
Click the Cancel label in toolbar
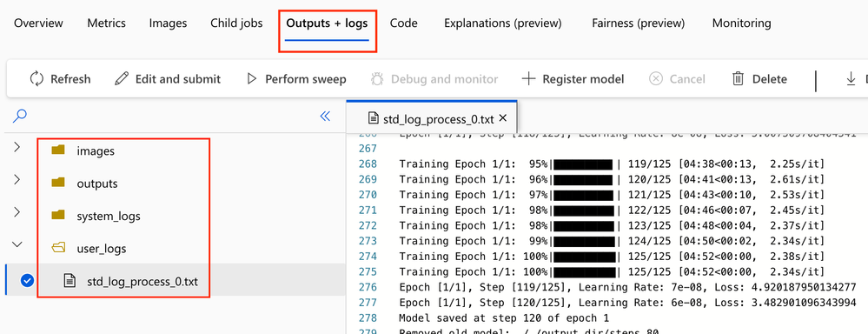[687, 79]
